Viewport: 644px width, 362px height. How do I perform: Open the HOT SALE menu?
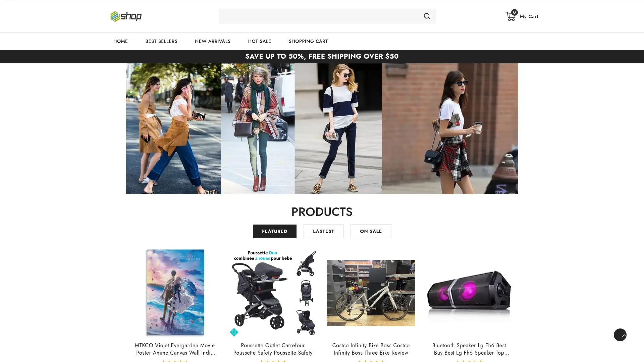click(259, 41)
